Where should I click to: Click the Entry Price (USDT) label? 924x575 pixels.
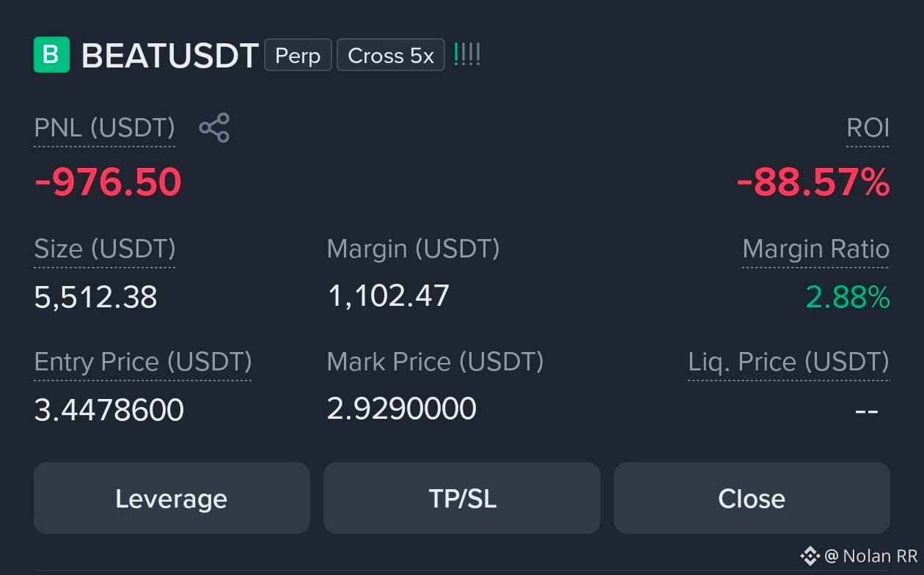pyautogui.click(x=143, y=362)
